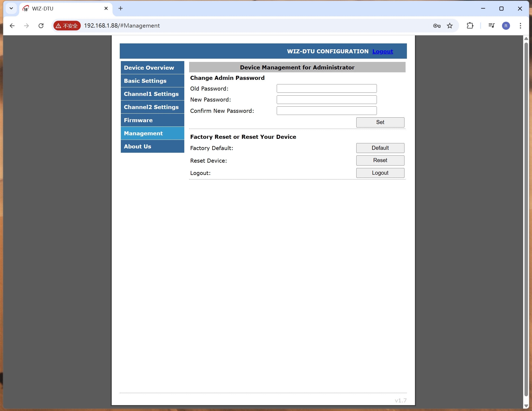Open the Chrome profile avatar
Image resolution: width=532 pixels, height=411 pixels.
506,26
